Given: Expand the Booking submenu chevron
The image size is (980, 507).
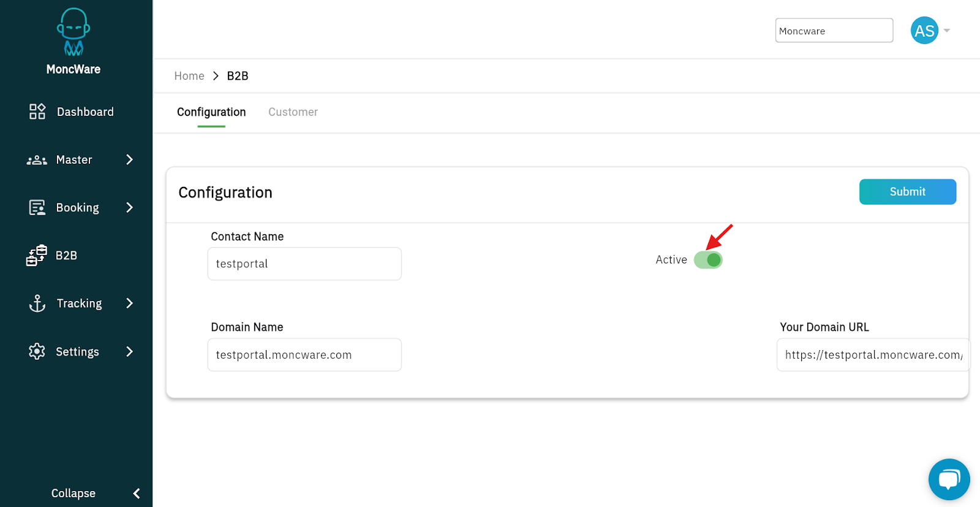Looking at the screenshot, I should (x=129, y=208).
